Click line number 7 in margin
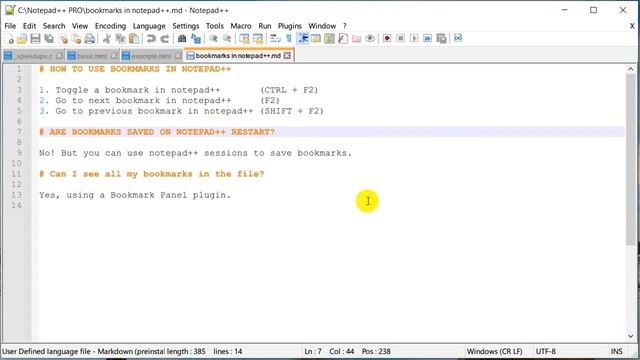The width and height of the screenshot is (640, 360). coord(19,132)
